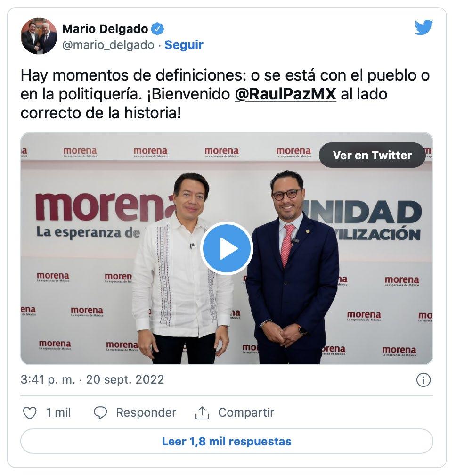Play the embedded video
This screenshot has width=456, height=476.
pos(227,248)
